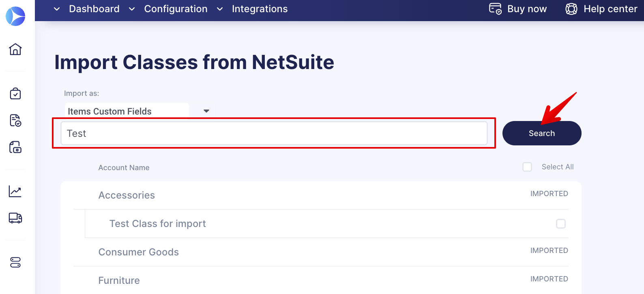Viewport: 644px width, 294px height.
Task: Expand the chevron before Configuration
Action: point(132,9)
